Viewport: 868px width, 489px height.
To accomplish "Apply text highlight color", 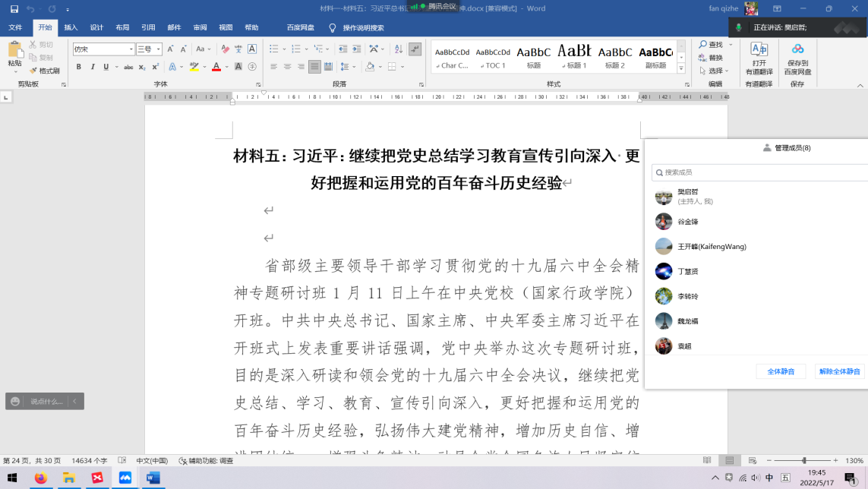I will click(x=194, y=67).
